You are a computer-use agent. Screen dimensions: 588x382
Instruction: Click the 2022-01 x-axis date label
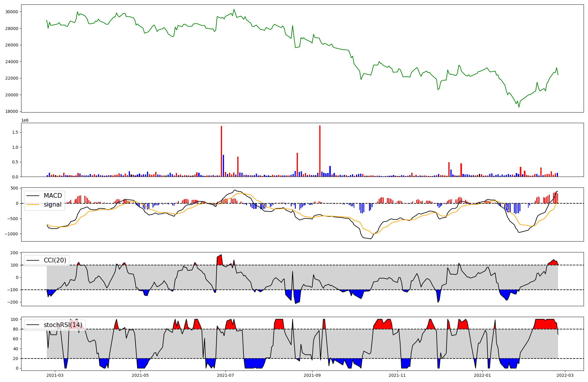(x=482, y=375)
